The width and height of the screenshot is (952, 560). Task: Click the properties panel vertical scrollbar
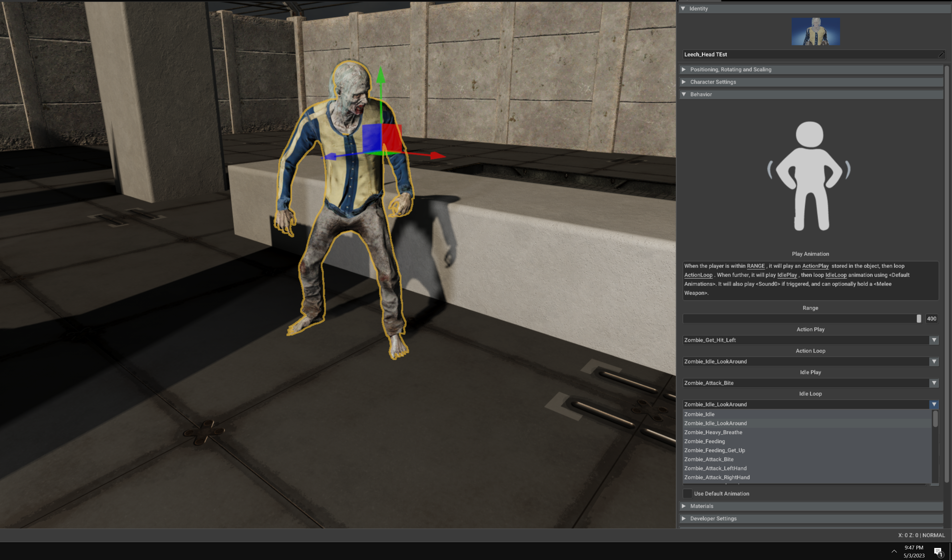tap(947, 274)
